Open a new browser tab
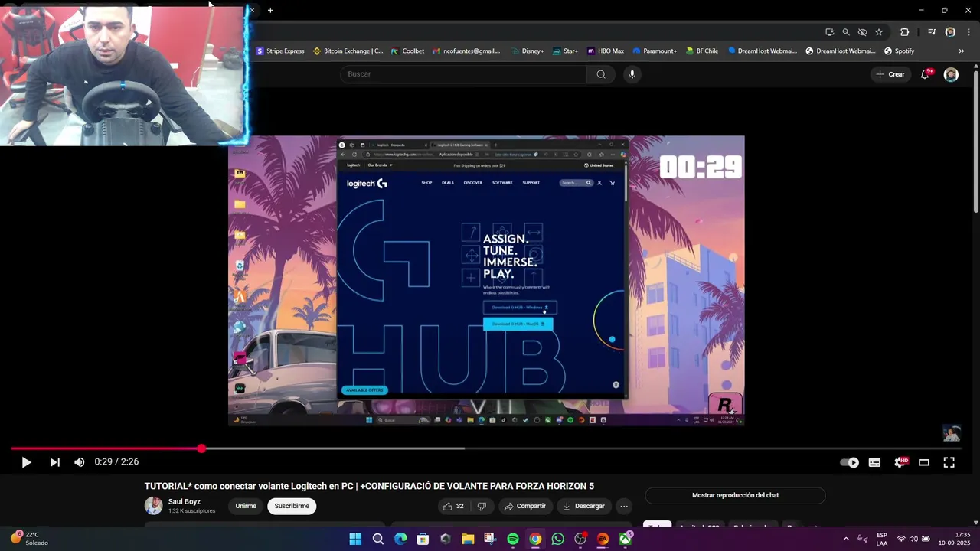 click(x=270, y=10)
